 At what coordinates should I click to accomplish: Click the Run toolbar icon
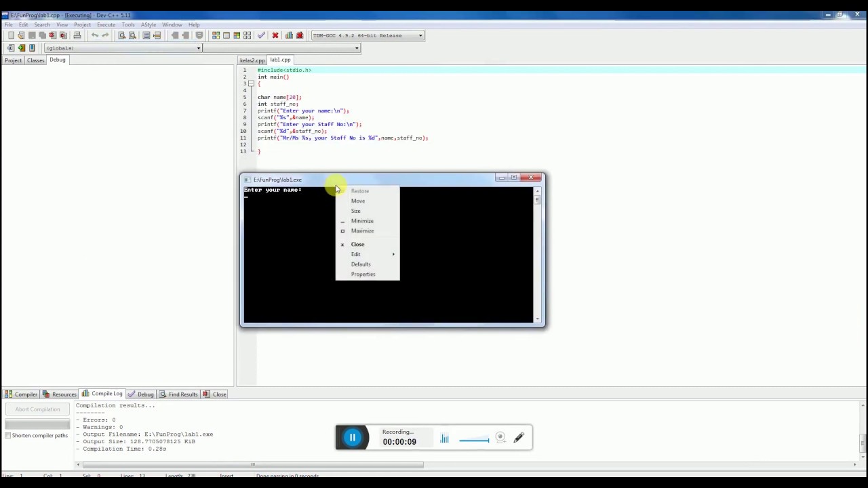pyautogui.click(x=226, y=35)
